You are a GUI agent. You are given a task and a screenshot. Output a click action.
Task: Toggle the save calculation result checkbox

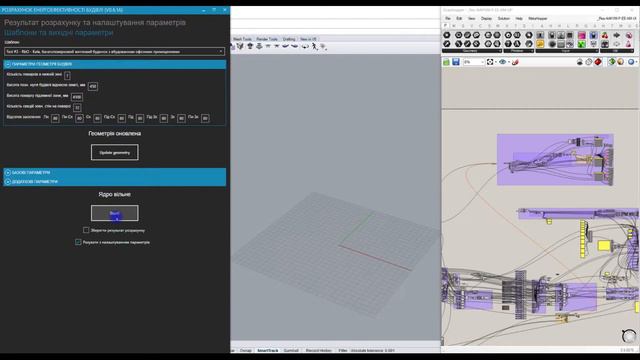coord(86,230)
